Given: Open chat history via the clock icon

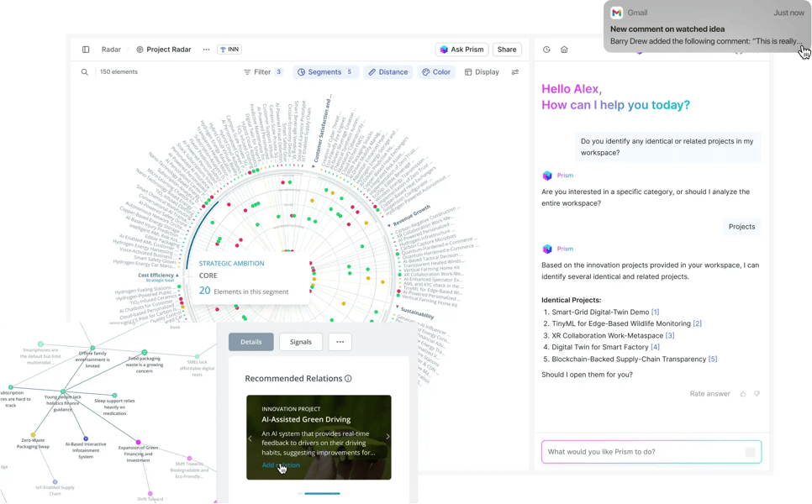Looking at the screenshot, I should point(546,50).
